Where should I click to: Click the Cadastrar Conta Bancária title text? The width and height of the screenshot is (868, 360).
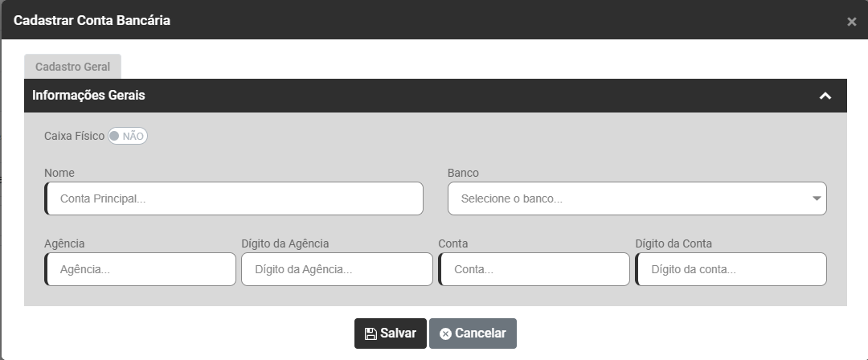[92, 20]
